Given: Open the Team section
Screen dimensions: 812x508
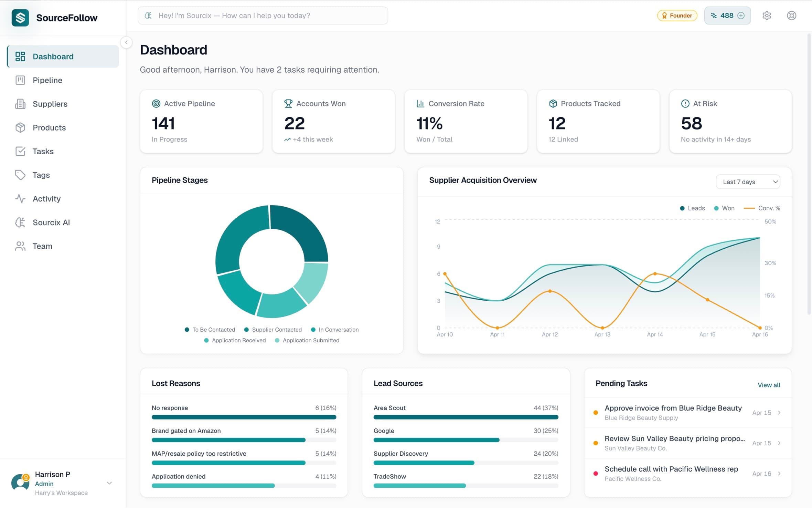Looking at the screenshot, I should point(42,246).
